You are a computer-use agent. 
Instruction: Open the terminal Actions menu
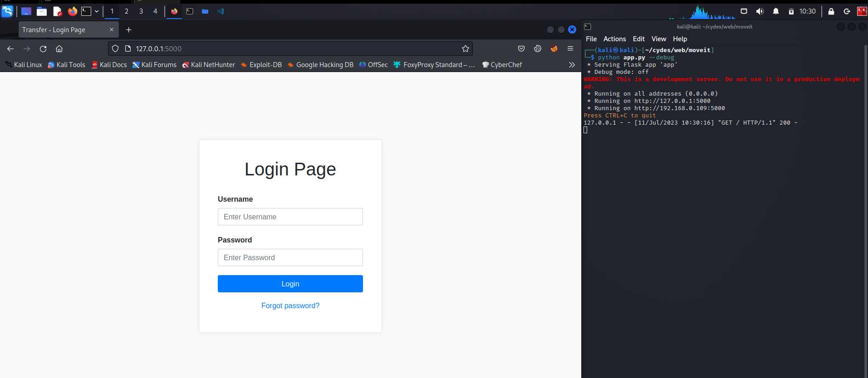click(x=614, y=39)
